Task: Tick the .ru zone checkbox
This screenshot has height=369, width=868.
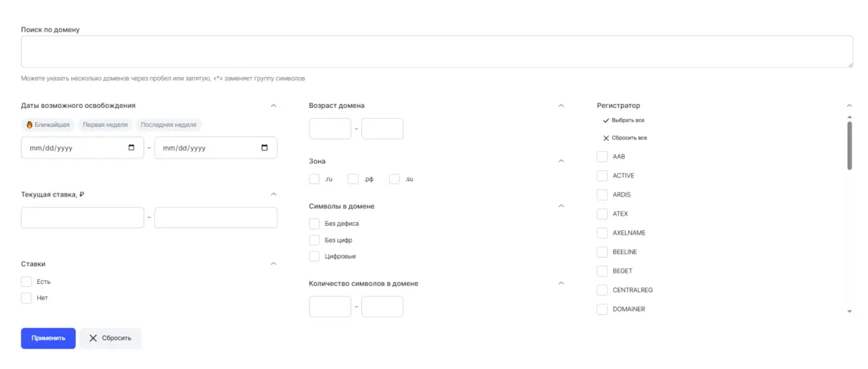Action: tap(315, 179)
